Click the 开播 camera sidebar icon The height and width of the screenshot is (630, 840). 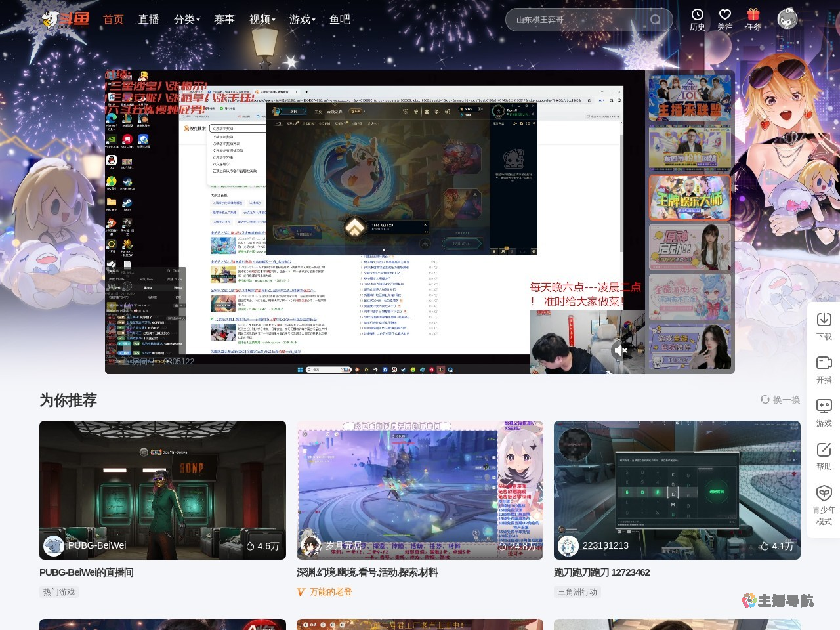coord(824,363)
